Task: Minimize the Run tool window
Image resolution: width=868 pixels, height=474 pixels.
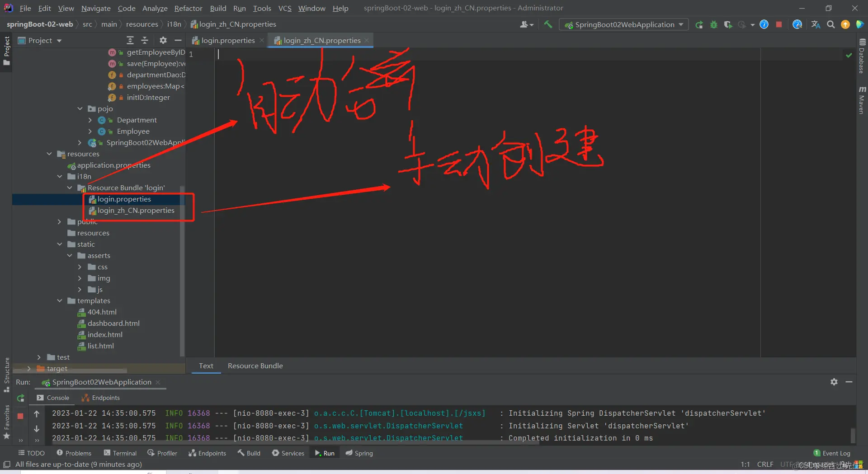Action: (849, 382)
